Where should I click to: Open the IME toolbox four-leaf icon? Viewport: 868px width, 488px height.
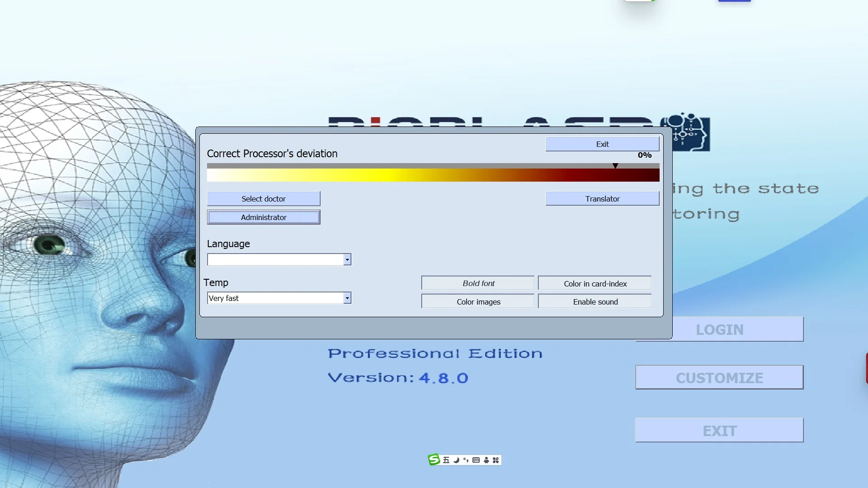[x=496, y=460]
